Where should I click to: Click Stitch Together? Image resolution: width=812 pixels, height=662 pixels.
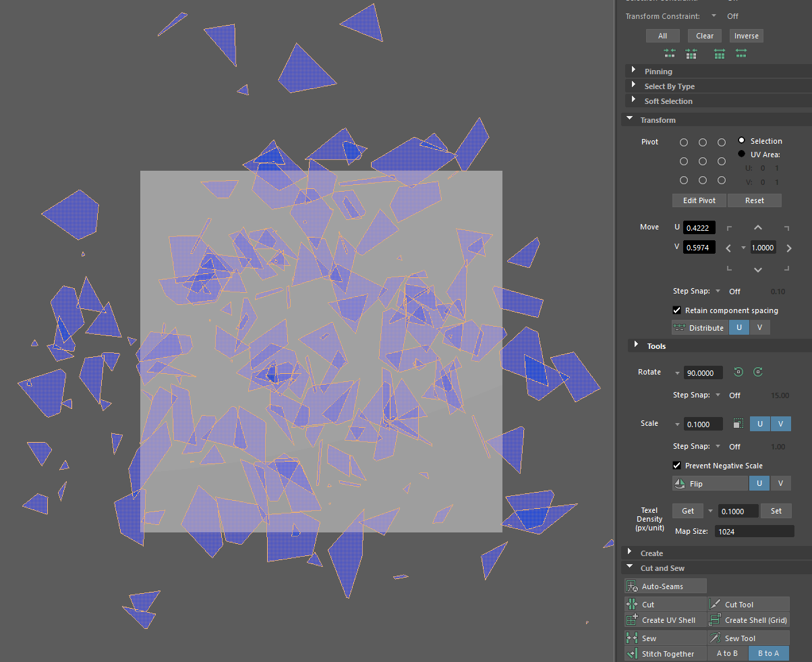[666, 654]
